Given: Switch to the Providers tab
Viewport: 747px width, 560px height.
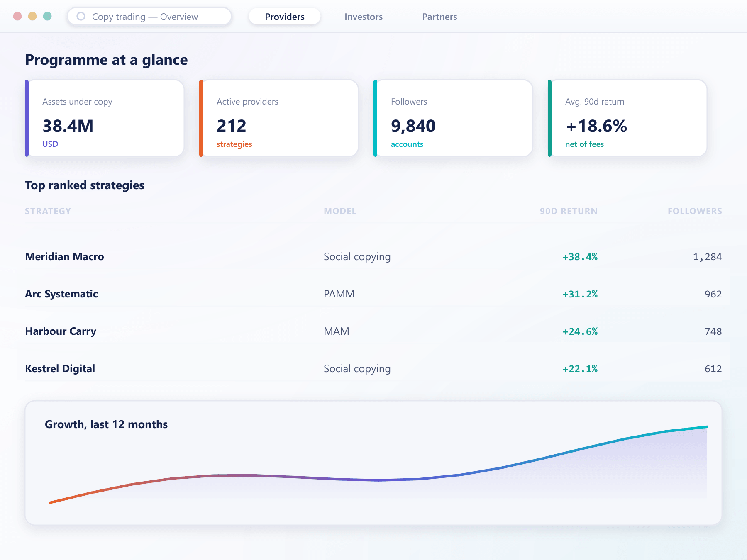Looking at the screenshot, I should click(x=285, y=17).
